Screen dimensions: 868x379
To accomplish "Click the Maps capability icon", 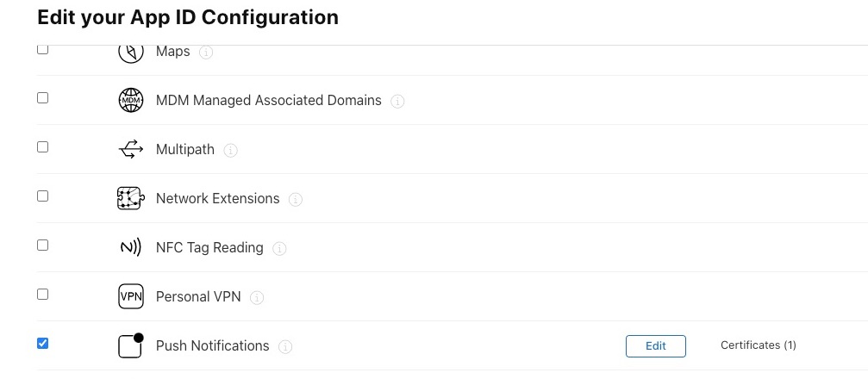I will [x=129, y=53].
